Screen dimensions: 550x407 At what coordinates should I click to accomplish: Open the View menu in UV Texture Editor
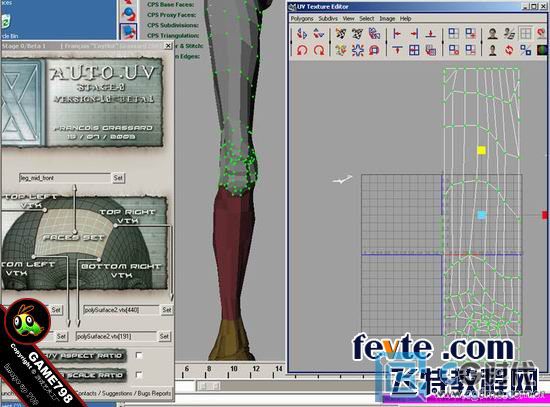tap(348, 19)
